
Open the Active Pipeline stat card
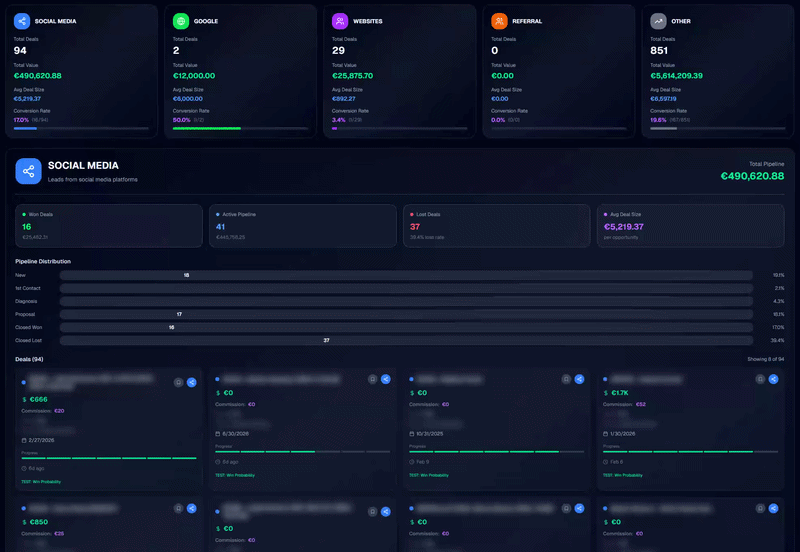point(303,226)
